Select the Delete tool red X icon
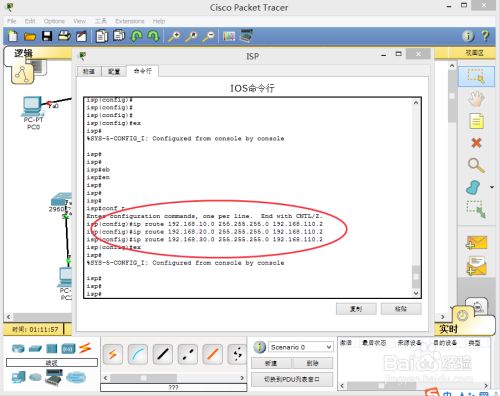The width and height of the screenshot is (500, 396). click(x=476, y=143)
